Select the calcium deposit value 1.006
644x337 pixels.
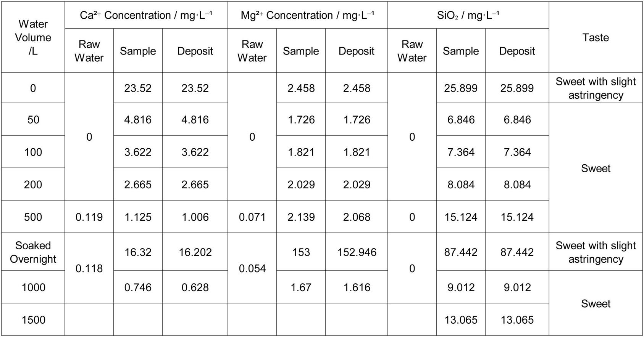point(195,217)
